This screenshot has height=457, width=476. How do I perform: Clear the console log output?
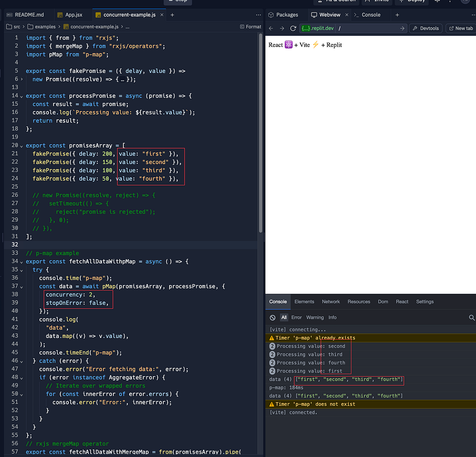pyautogui.click(x=272, y=318)
